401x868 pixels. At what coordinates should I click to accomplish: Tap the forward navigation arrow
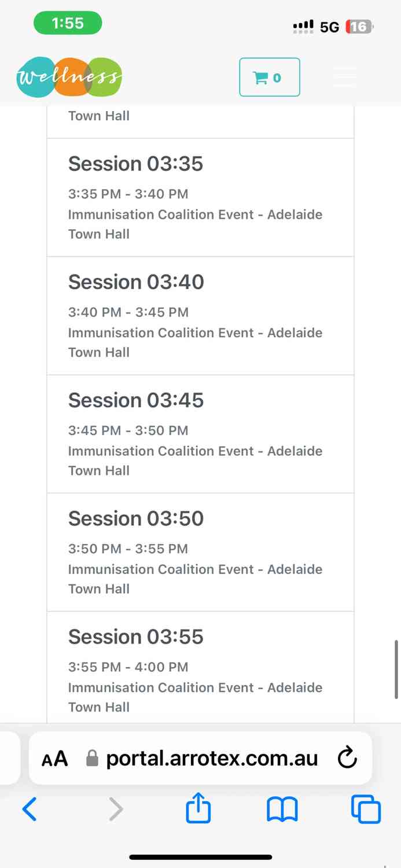pos(116,809)
